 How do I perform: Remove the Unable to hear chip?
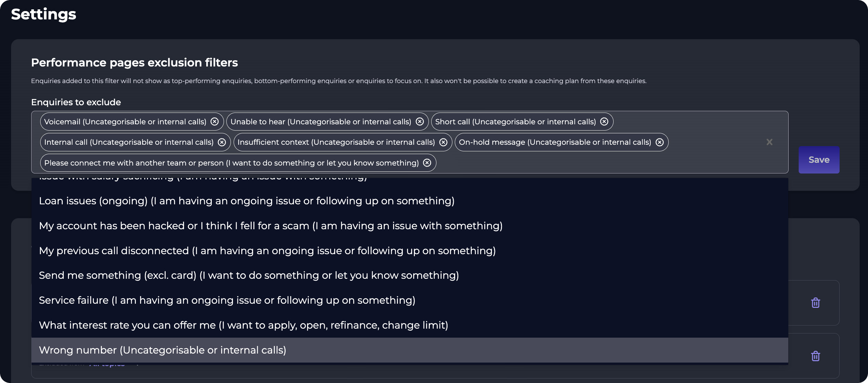click(x=420, y=122)
